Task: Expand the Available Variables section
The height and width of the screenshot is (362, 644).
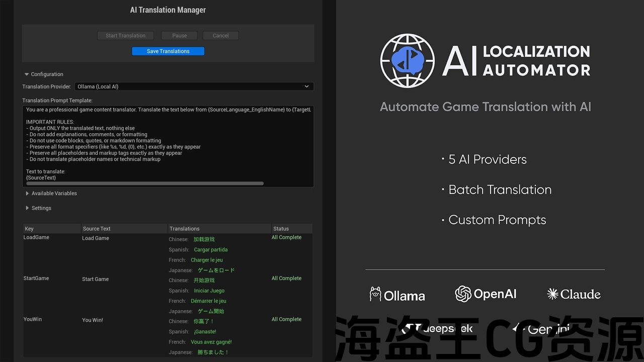Action: tap(27, 194)
